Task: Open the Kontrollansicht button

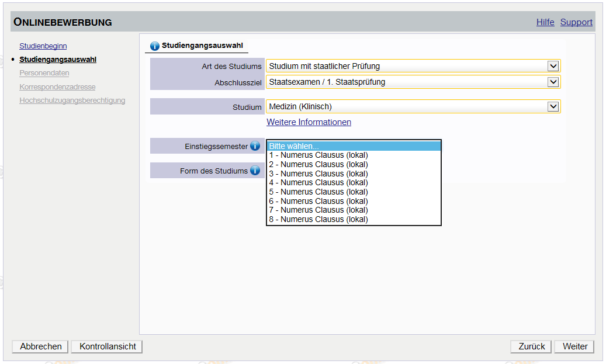Action: (x=108, y=346)
